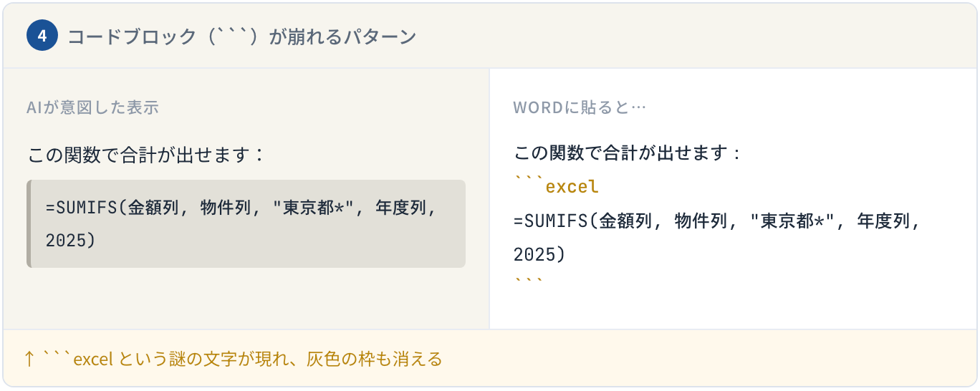Click 2025) inside the gray code block

[70, 241]
